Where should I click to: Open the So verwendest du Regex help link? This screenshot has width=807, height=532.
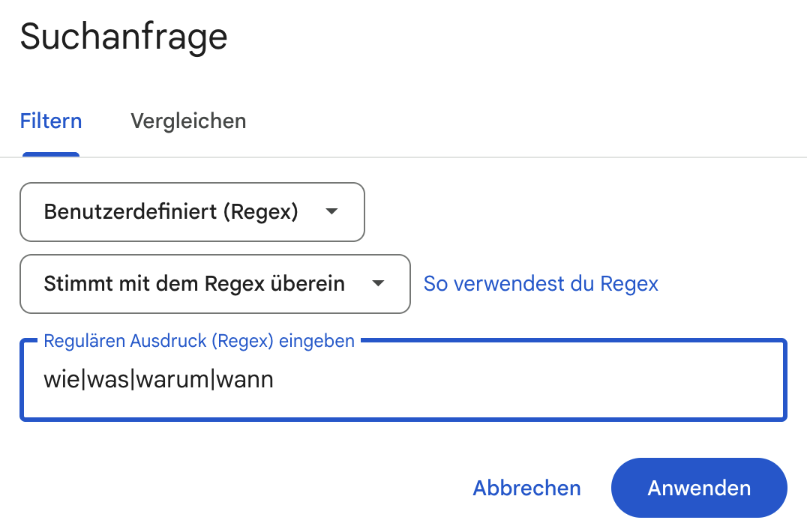(540, 283)
